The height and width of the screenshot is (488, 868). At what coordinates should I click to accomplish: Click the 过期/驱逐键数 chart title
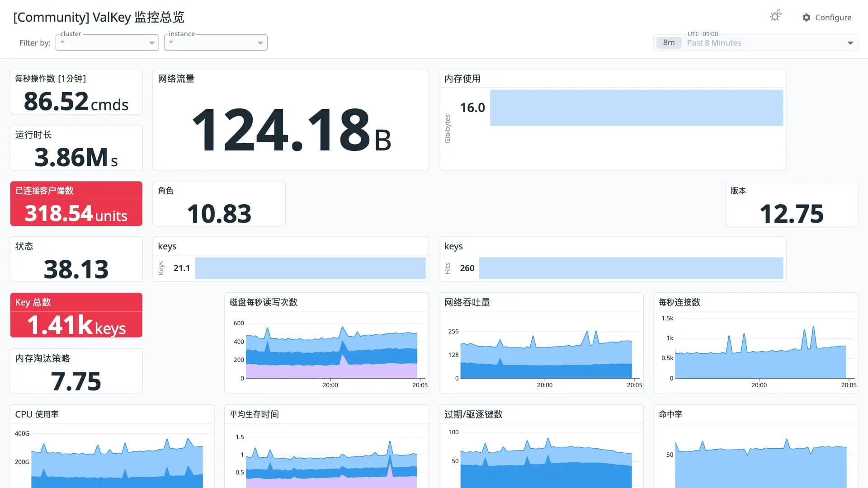(473, 414)
